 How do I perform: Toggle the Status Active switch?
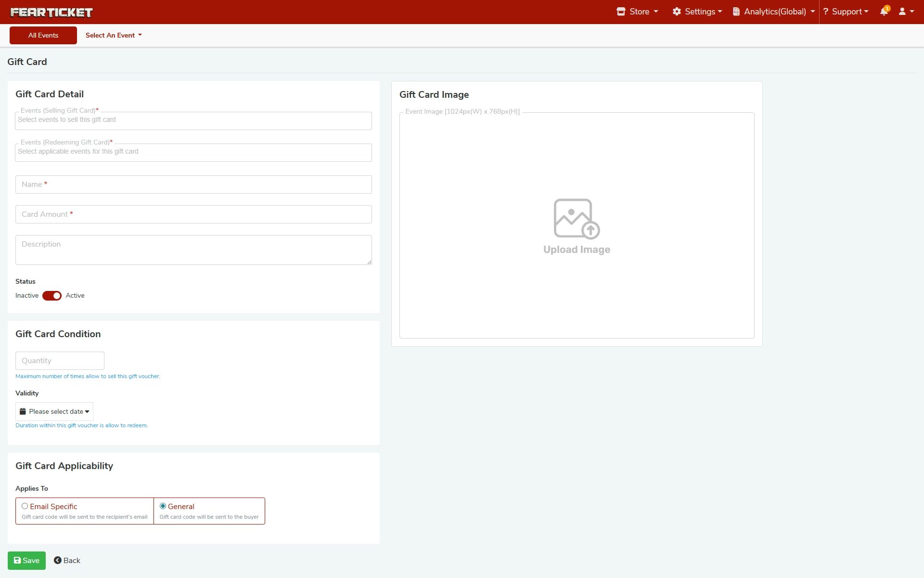click(x=52, y=296)
